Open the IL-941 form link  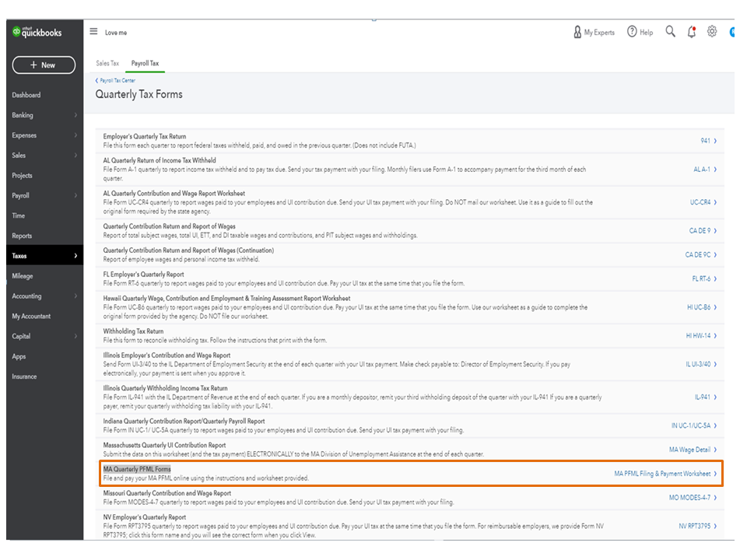coord(703,397)
